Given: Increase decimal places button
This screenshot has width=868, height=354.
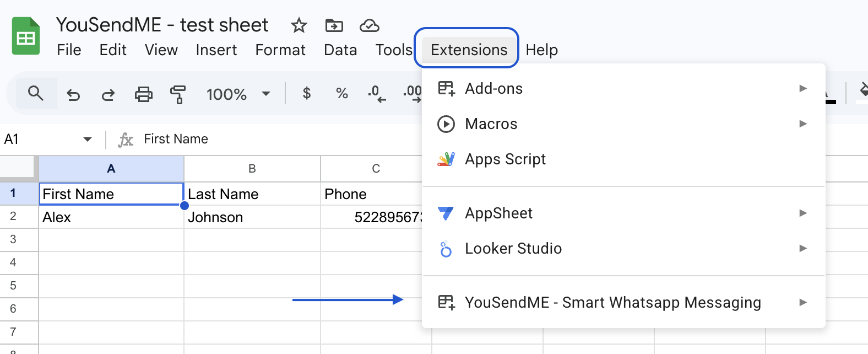Looking at the screenshot, I should pos(412,94).
